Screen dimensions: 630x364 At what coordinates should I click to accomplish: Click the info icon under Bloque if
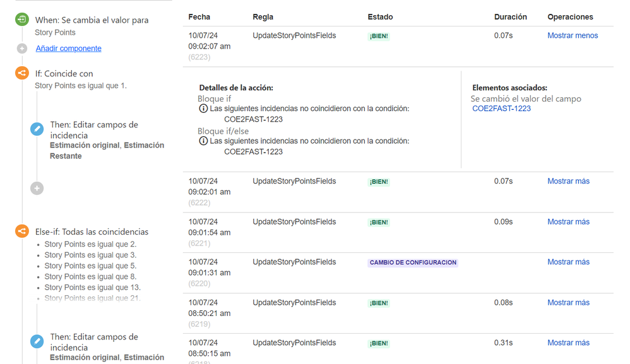(203, 109)
